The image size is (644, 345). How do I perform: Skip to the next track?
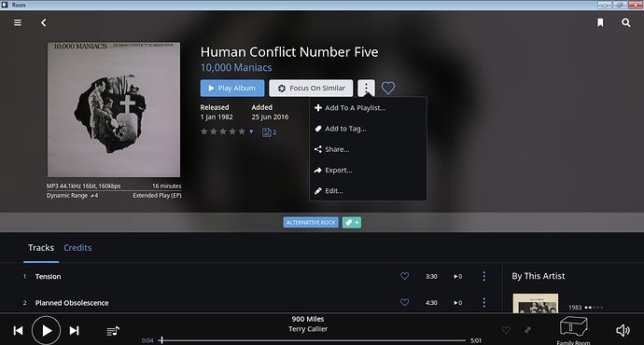pos(74,331)
